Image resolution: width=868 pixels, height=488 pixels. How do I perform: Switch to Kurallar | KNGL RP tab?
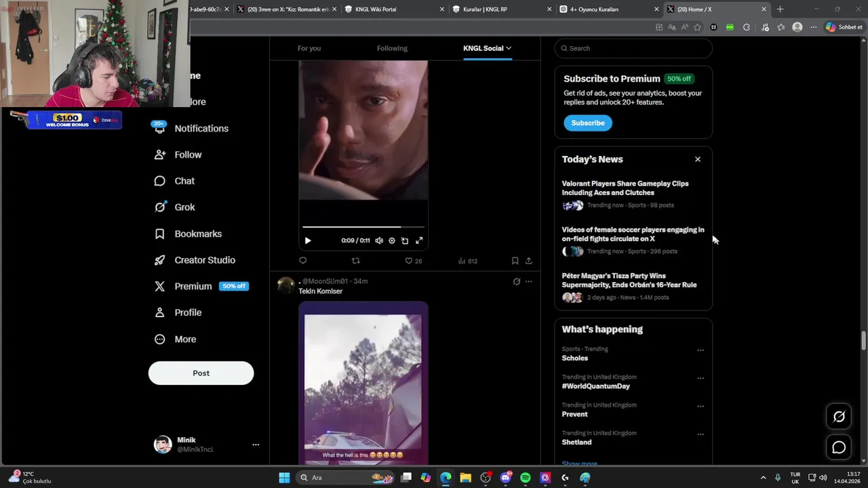tap(502, 9)
